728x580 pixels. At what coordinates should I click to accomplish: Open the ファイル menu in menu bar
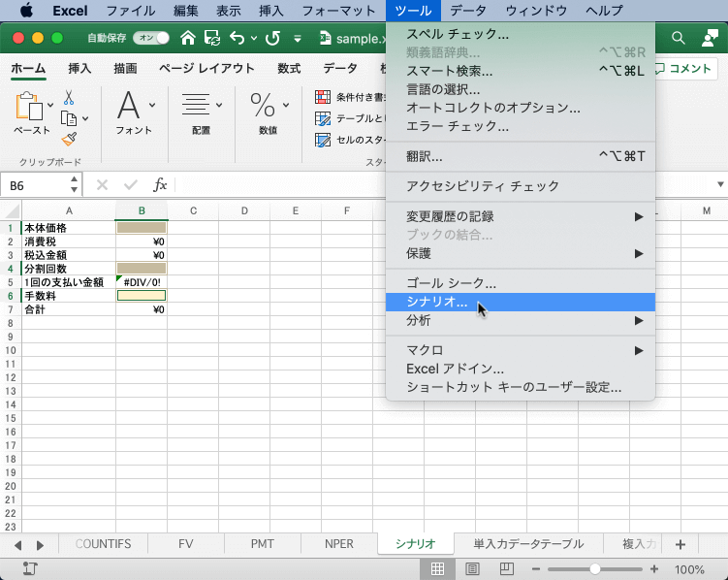(x=131, y=11)
